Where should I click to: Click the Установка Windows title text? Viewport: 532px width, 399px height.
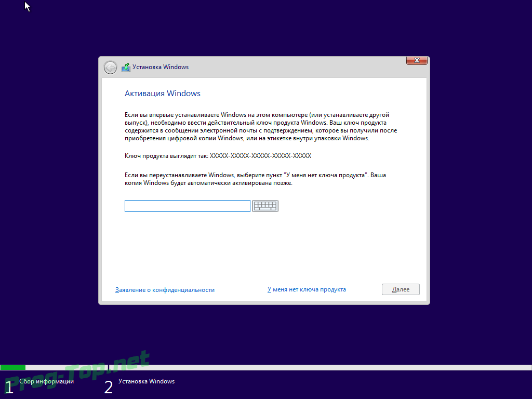coord(161,67)
